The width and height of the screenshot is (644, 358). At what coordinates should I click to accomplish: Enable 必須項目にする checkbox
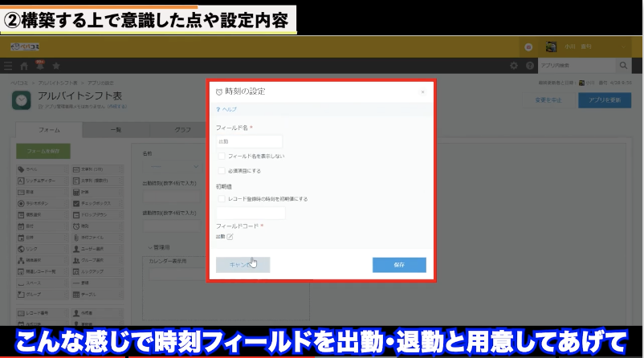221,170
